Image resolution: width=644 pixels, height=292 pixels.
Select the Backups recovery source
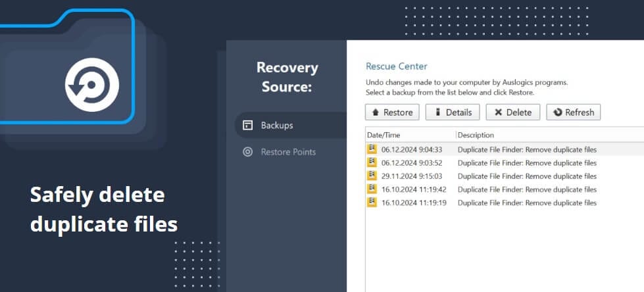(x=291, y=125)
